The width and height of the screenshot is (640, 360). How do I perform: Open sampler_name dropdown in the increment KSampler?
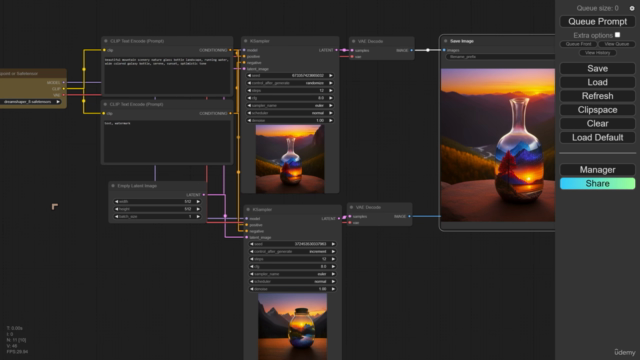292,274
